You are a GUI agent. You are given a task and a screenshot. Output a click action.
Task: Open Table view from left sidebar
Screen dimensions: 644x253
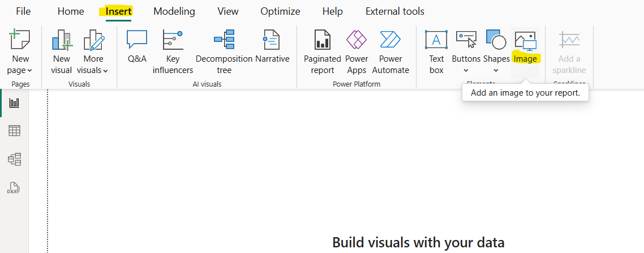click(14, 131)
